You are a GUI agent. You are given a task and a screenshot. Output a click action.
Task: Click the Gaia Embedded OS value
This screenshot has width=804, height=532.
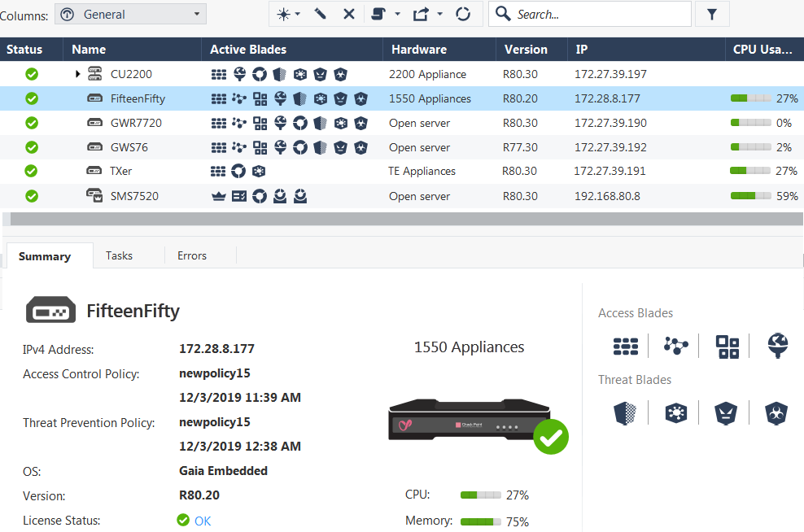click(x=223, y=470)
